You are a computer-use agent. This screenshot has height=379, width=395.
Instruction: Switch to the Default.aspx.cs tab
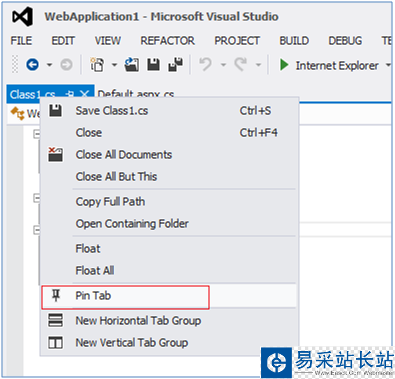pyautogui.click(x=136, y=94)
